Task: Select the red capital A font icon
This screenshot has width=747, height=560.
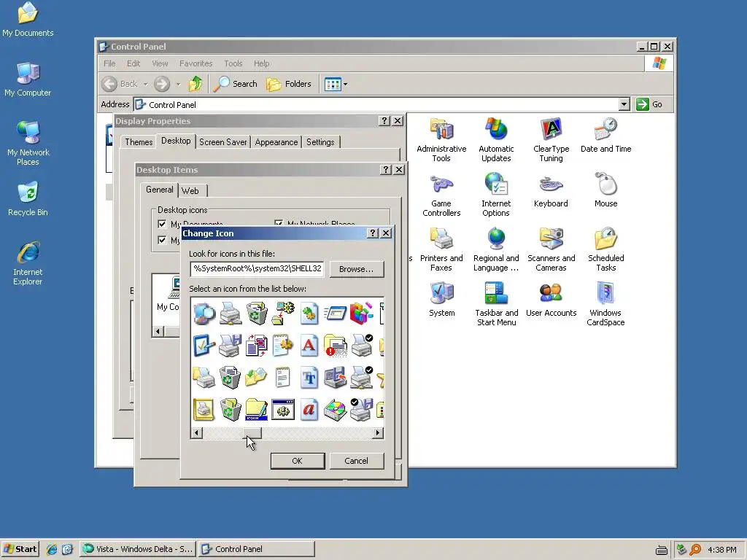Action: (309, 346)
